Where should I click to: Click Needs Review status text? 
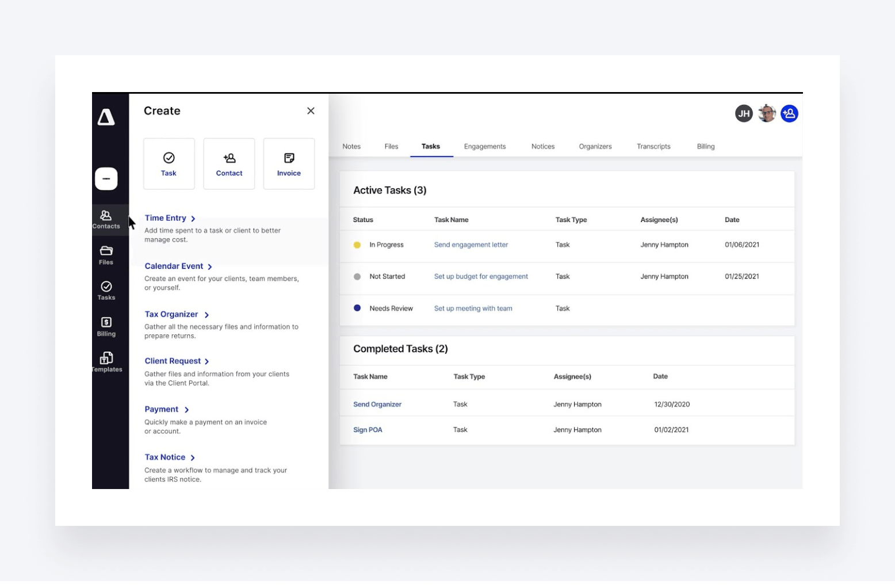tap(391, 309)
